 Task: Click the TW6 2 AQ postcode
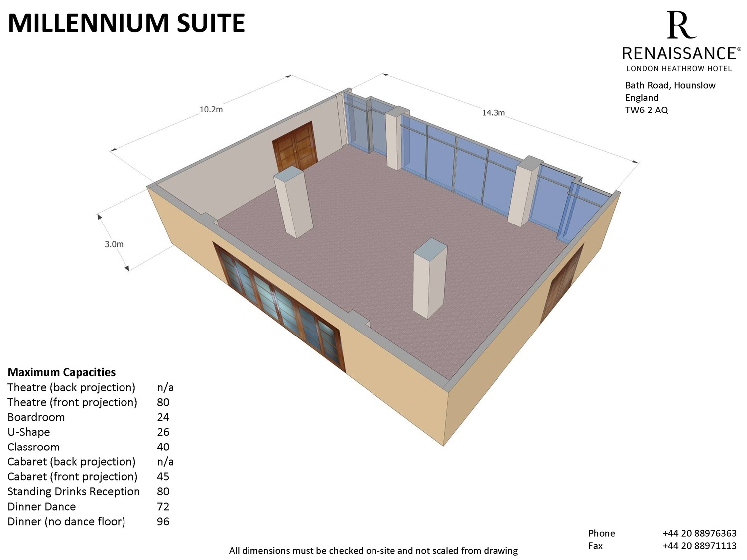[x=646, y=110]
